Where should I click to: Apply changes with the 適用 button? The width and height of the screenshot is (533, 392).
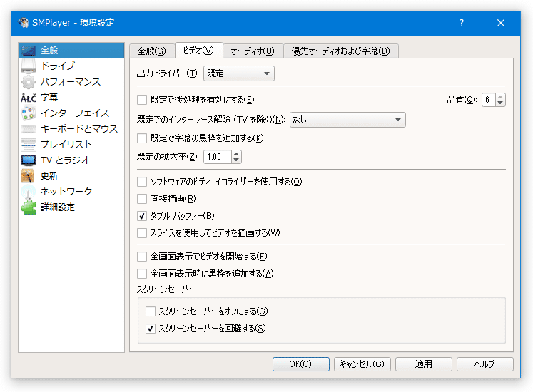click(424, 364)
